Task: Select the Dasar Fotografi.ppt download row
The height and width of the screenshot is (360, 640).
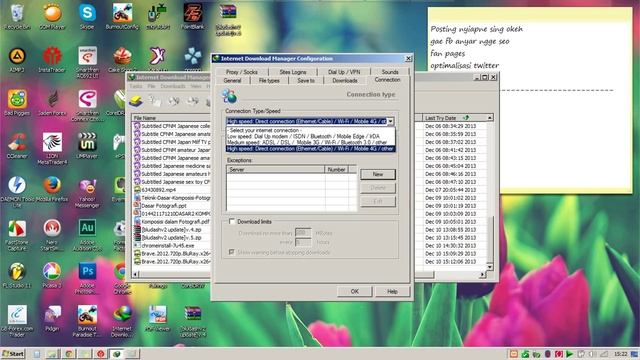Action: [x=171, y=205]
